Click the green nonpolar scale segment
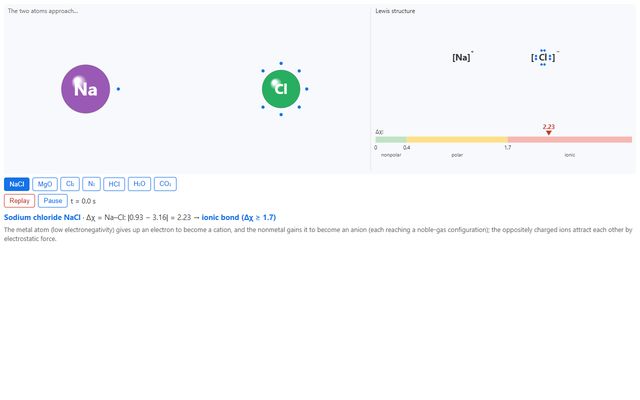Image resolution: width=640 pixels, height=400 pixels. pyautogui.click(x=391, y=140)
